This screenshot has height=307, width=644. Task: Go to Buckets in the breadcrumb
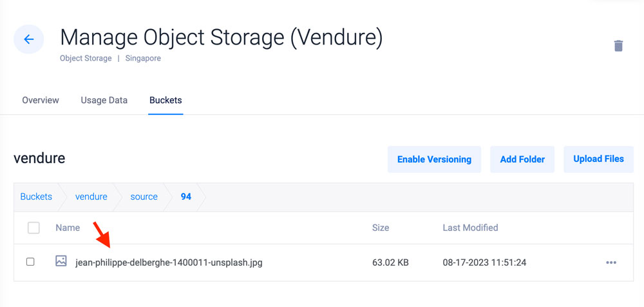(x=36, y=197)
